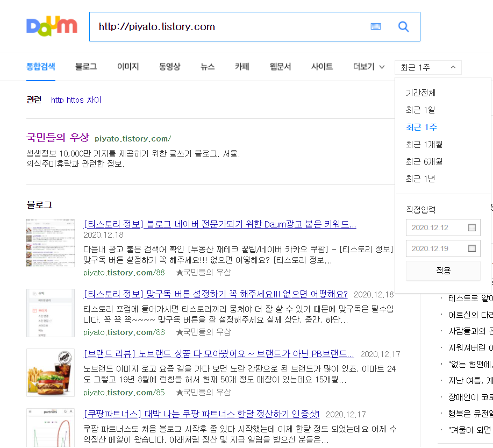Select the 통합검색 tab

click(x=41, y=67)
